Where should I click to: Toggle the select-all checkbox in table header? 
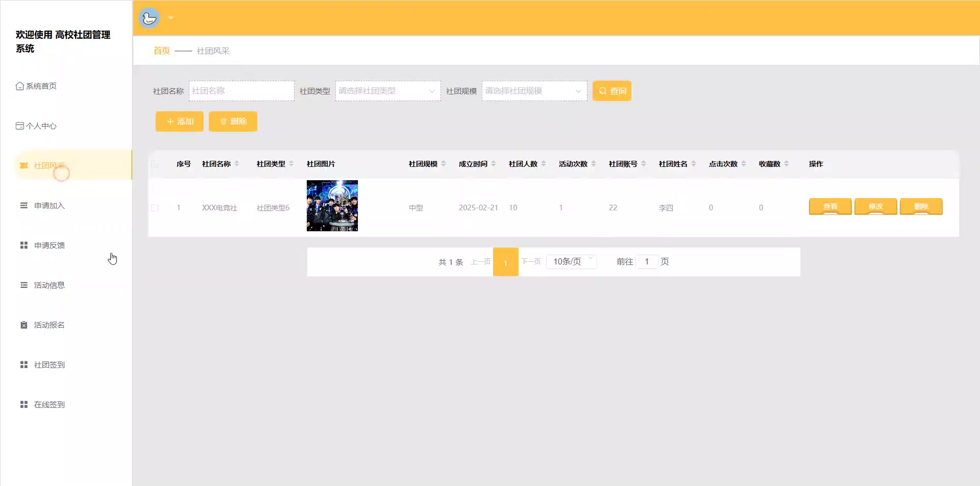(x=155, y=164)
